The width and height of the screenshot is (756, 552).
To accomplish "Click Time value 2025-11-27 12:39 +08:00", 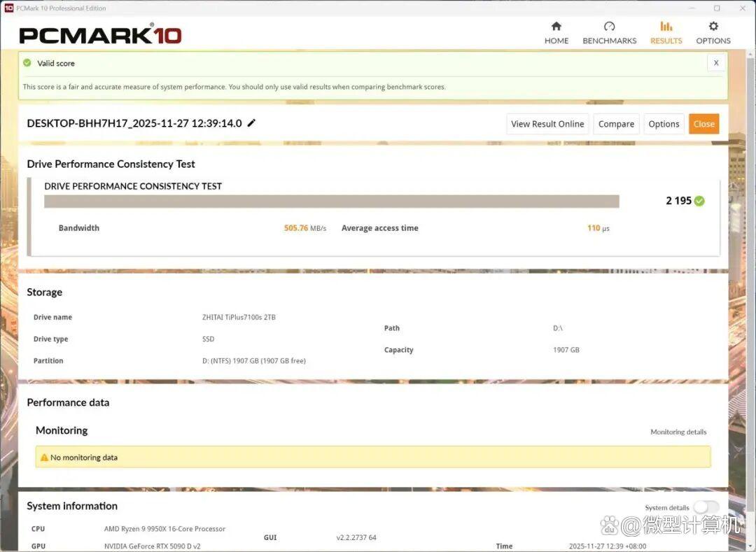I will pos(608,546).
